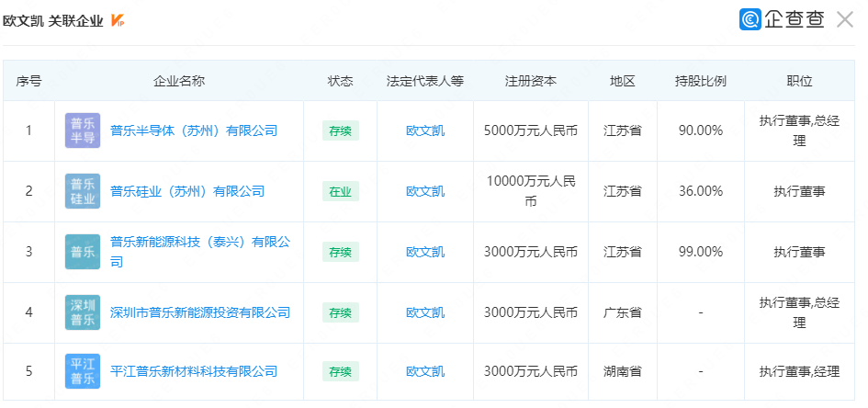Click 欧文凯 legal representative in row 1
The height and width of the screenshot is (408, 868).
(425, 130)
